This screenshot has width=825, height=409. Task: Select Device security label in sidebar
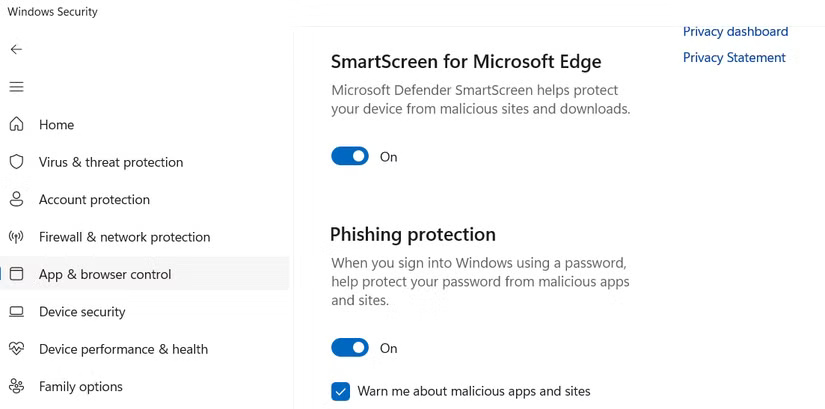pyautogui.click(x=82, y=312)
